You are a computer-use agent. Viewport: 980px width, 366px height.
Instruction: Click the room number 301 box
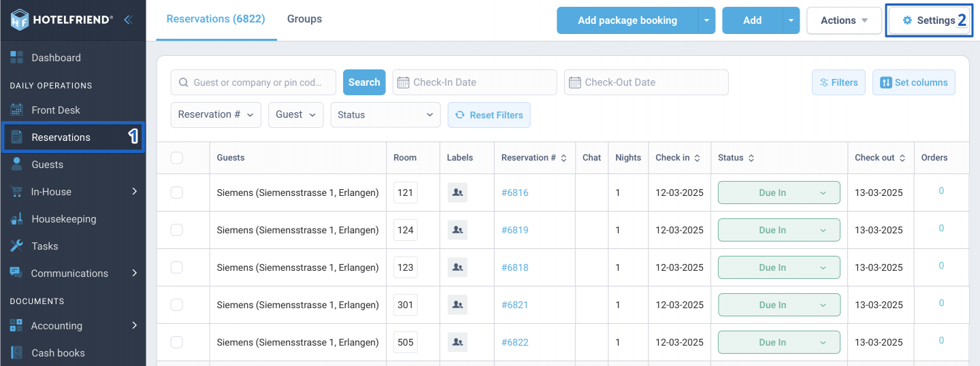pos(406,305)
